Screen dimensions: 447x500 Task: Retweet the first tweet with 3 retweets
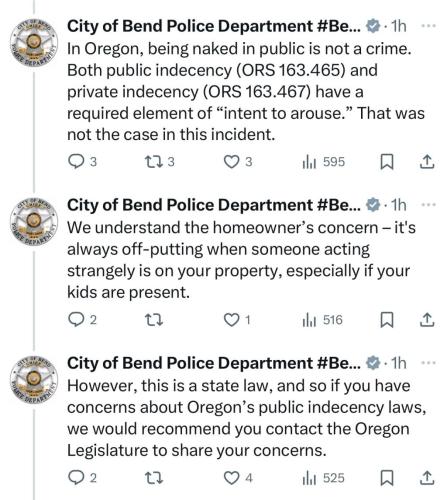pyautogui.click(x=159, y=162)
